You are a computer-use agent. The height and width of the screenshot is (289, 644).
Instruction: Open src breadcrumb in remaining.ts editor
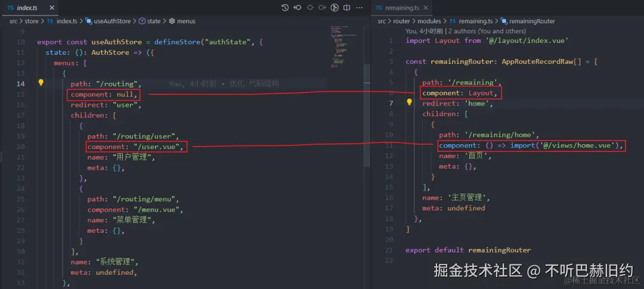click(382, 21)
